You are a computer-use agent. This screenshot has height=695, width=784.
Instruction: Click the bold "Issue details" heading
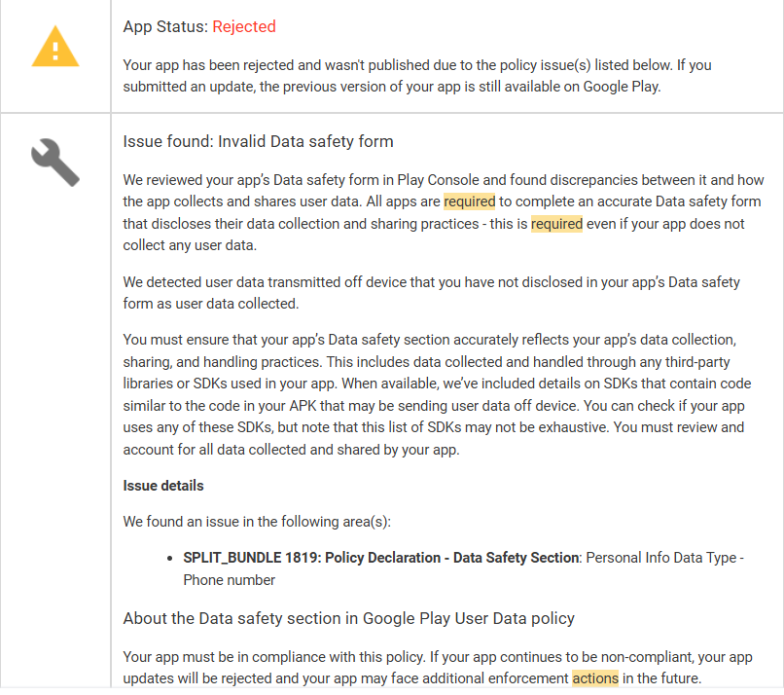click(x=163, y=486)
